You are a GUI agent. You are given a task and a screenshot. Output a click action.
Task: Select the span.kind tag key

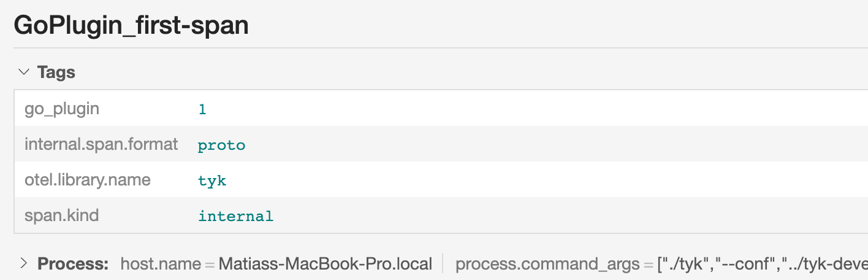coord(61,216)
